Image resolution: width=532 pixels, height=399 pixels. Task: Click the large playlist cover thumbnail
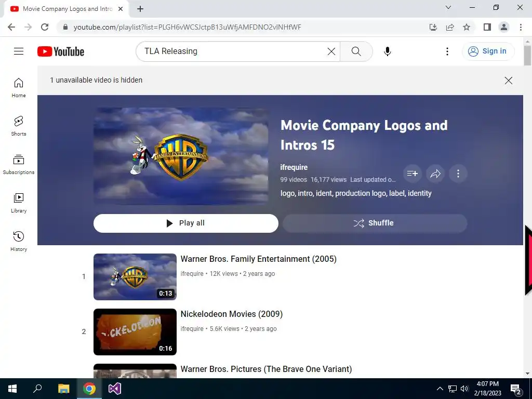point(181,156)
